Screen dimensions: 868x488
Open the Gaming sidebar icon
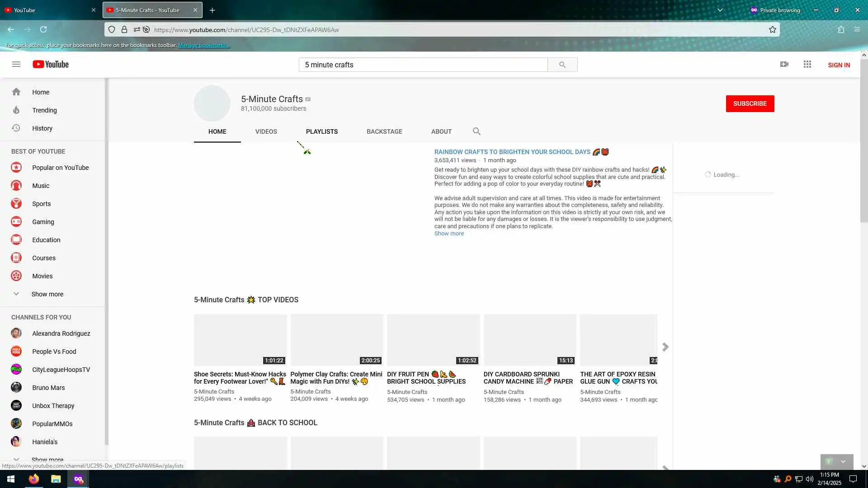pos(16,222)
